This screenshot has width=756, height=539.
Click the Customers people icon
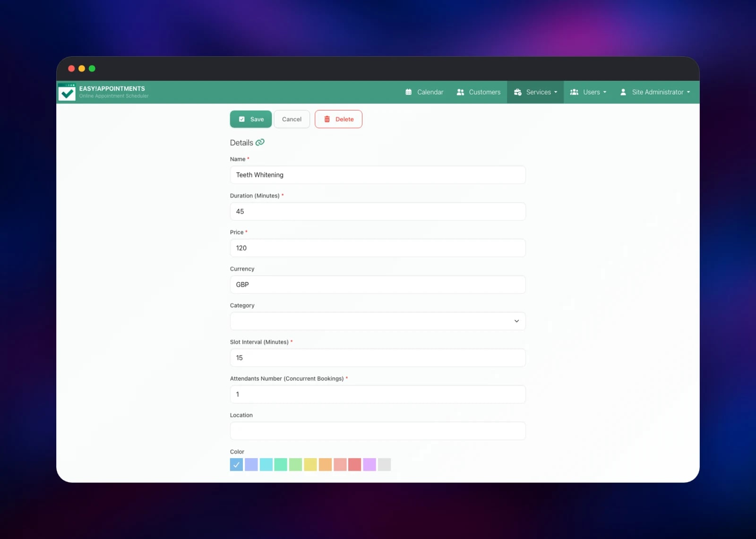[460, 92]
